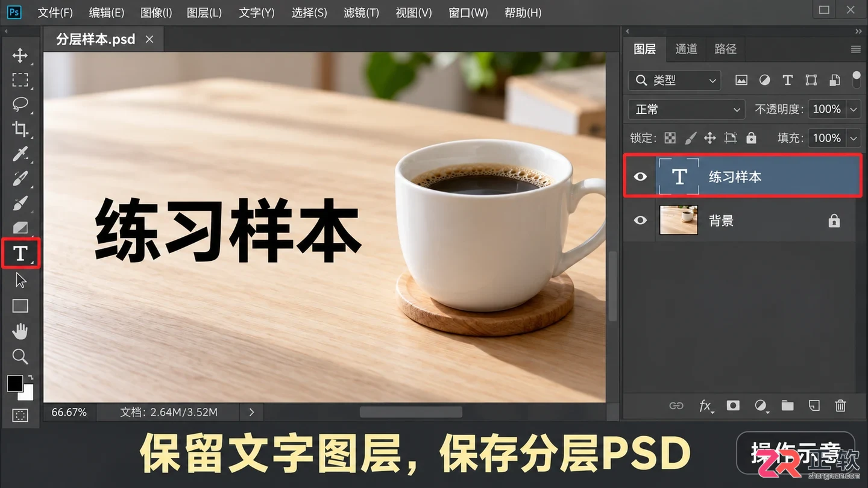Click the white background color swatch
Screen dimensions: 868x488
[27, 394]
